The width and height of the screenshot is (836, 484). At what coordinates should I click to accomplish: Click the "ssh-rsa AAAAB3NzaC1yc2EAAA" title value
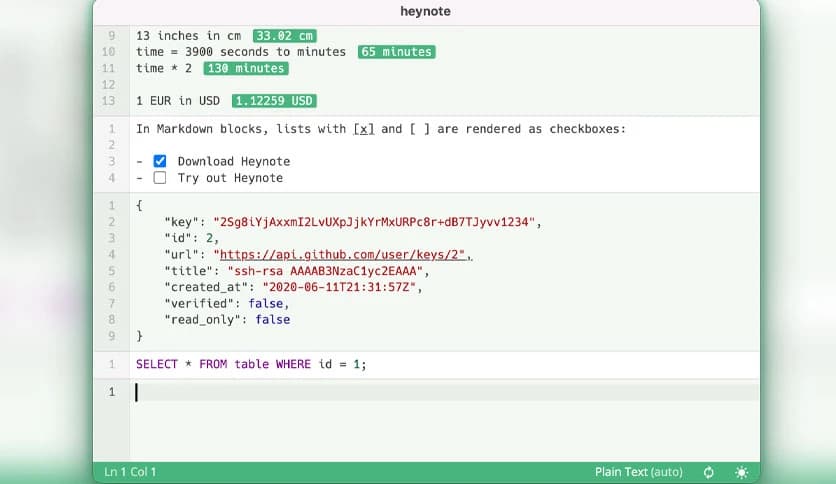(325, 271)
